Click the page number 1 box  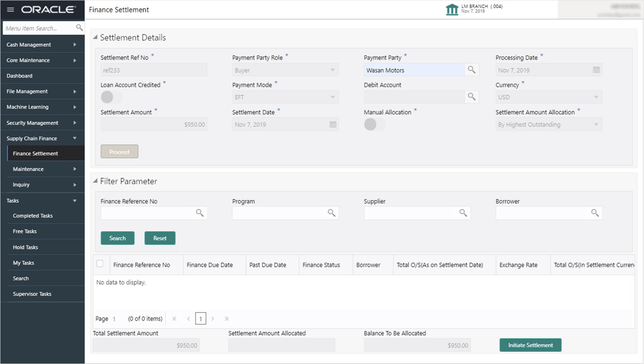[x=201, y=319]
